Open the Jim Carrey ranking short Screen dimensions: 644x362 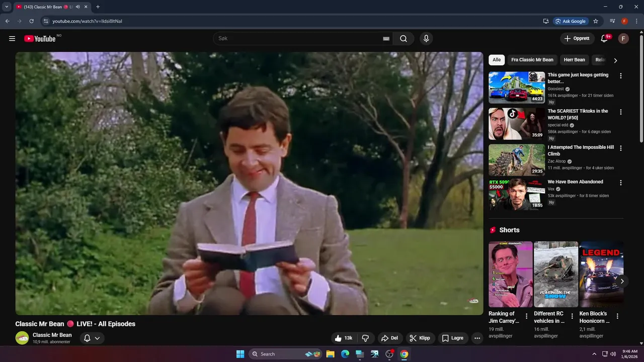click(x=511, y=275)
